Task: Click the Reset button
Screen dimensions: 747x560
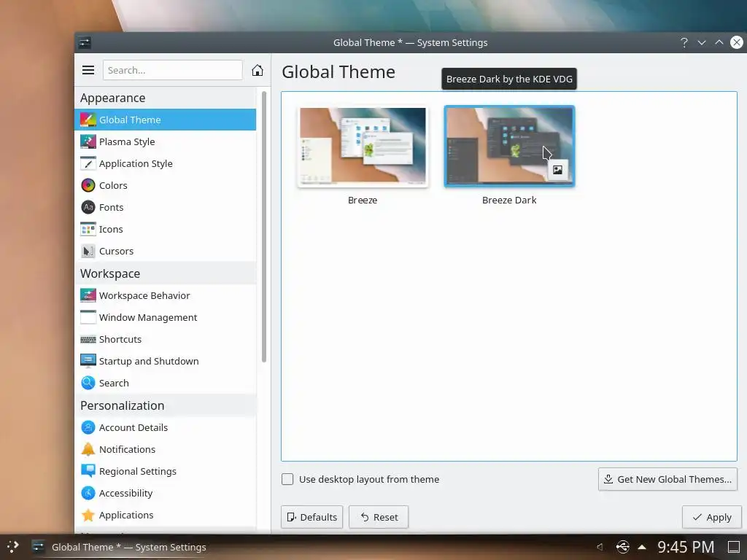Action: click(379, 517)
